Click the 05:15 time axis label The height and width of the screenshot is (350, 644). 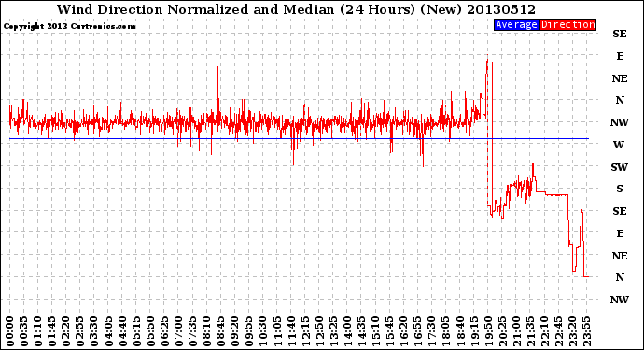click(137, 331)
